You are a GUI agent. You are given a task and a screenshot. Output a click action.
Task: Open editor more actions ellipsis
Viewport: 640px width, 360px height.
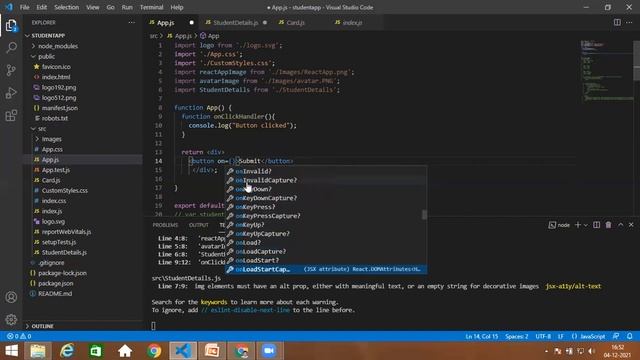coord(629,22)
